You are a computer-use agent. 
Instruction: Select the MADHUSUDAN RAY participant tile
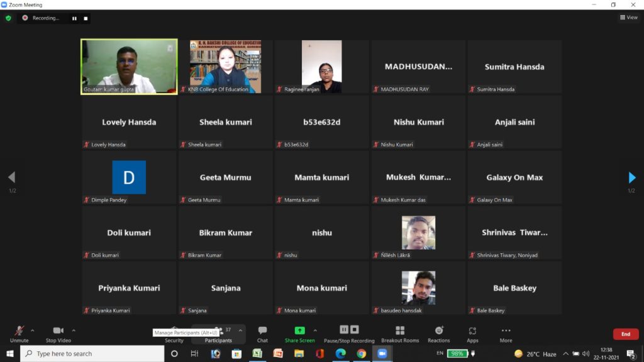point(418,67)
